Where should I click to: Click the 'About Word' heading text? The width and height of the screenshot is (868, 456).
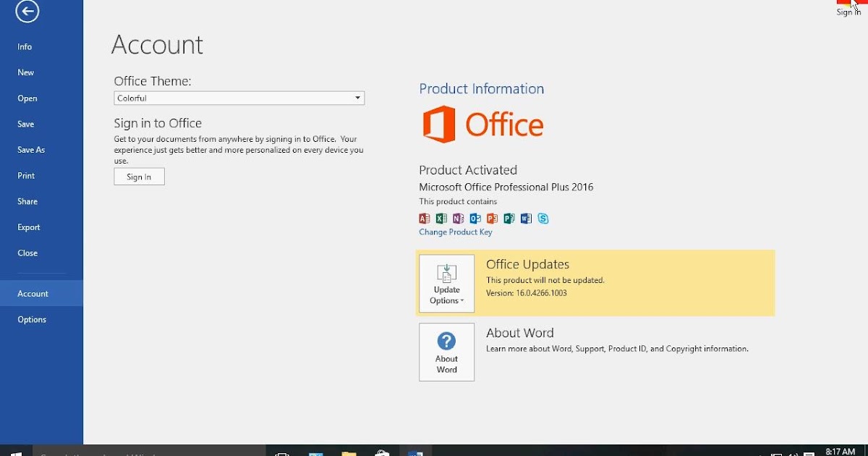(x=520, y=333)
